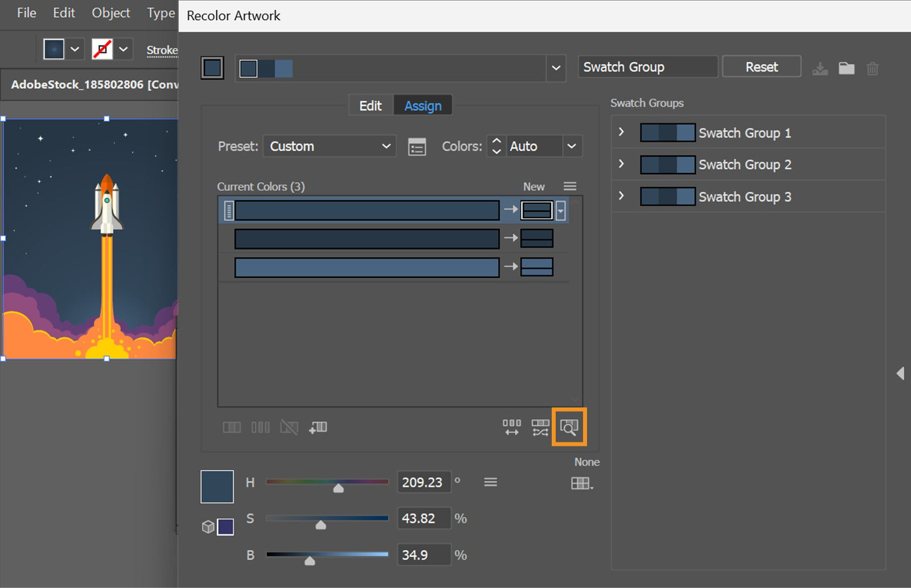Switch to the Edit tab
The width and height of the screenshot is (911, 588).
pos(370,105)
